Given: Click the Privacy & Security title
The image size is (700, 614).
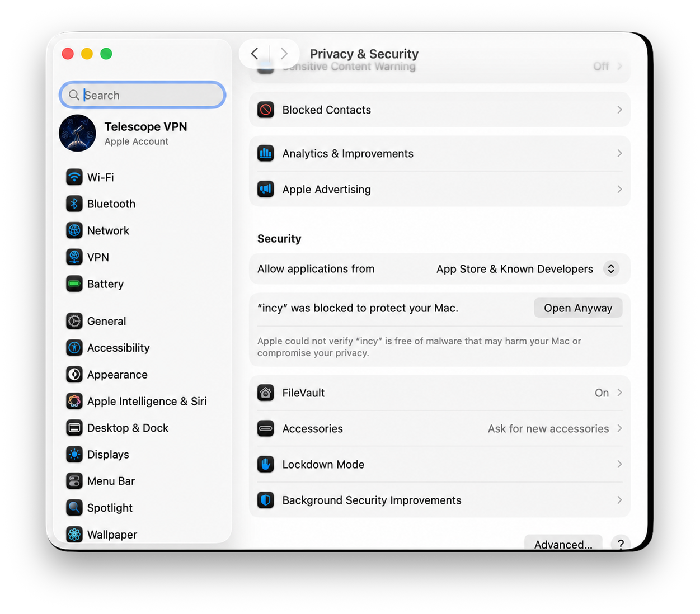Looking at the screenshot, I should click(x=364, y=54).
